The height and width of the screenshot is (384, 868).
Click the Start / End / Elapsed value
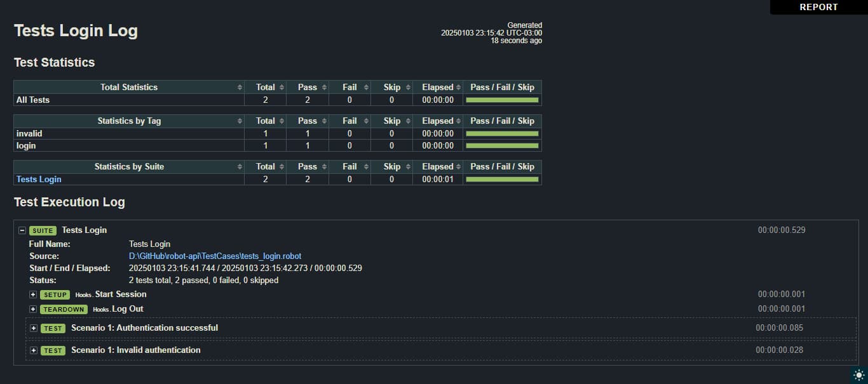point(245,268)
